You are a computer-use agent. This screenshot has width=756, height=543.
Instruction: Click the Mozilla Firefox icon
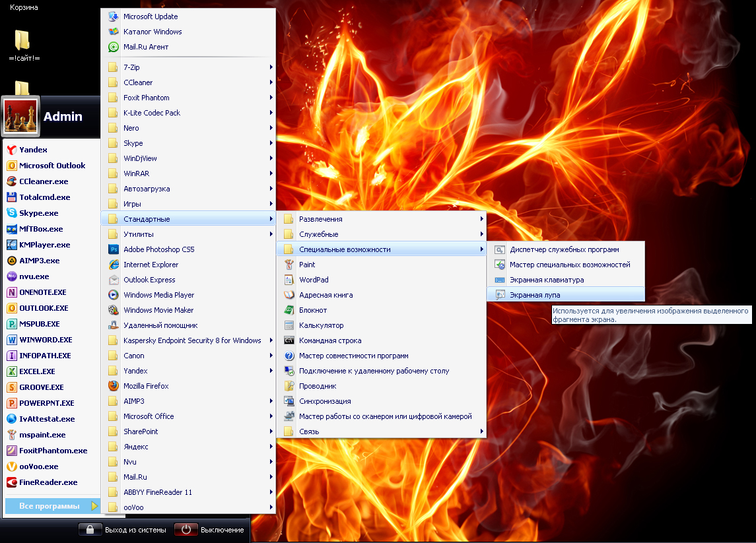click(114, 386)
